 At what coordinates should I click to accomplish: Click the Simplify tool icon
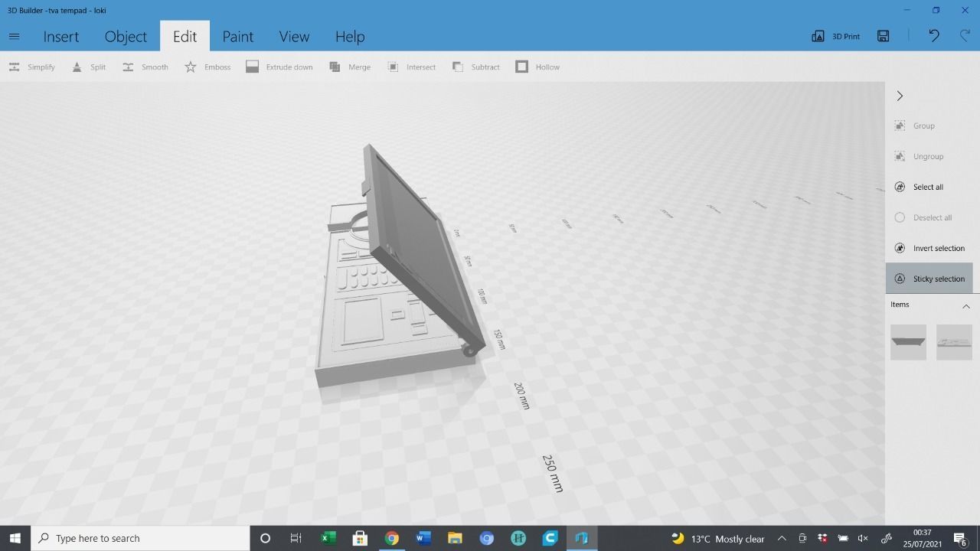coord(14,67)
